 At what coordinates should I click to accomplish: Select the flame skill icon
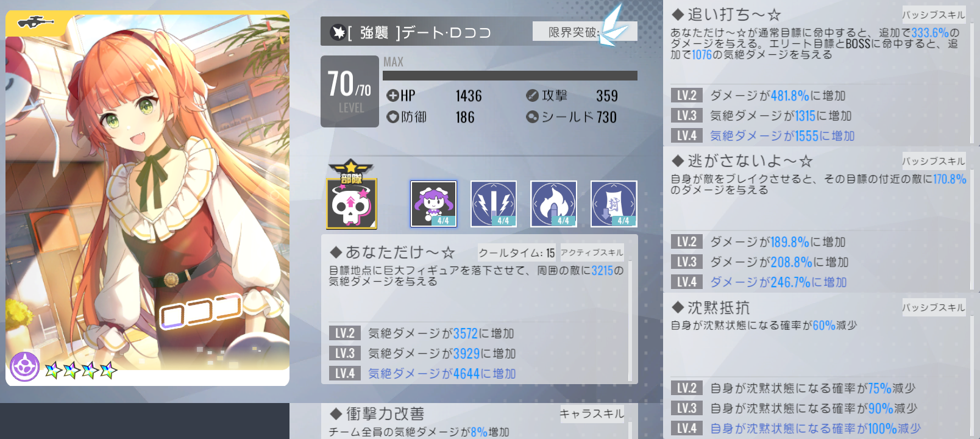coord(554,204)
